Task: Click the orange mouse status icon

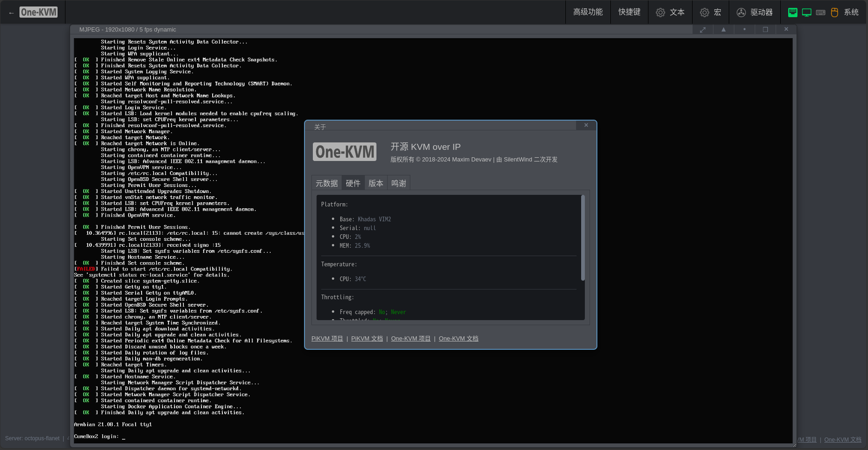Action: tap(835, 13)
